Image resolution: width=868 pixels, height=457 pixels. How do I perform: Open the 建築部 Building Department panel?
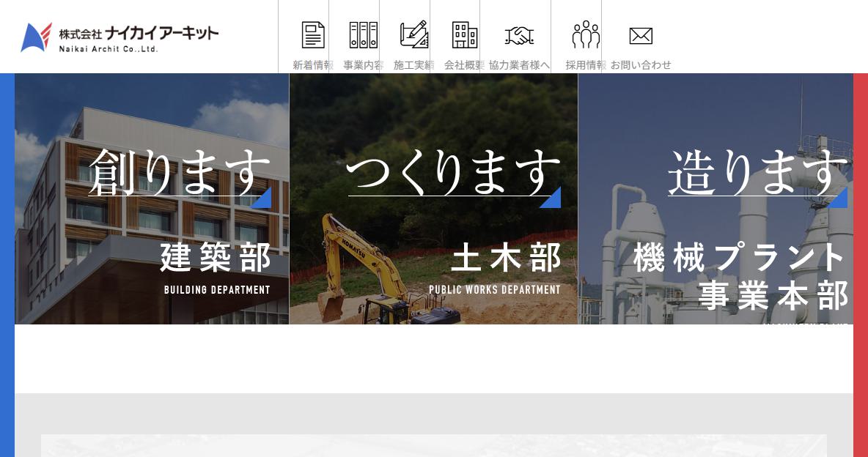[x=152, y=198]
